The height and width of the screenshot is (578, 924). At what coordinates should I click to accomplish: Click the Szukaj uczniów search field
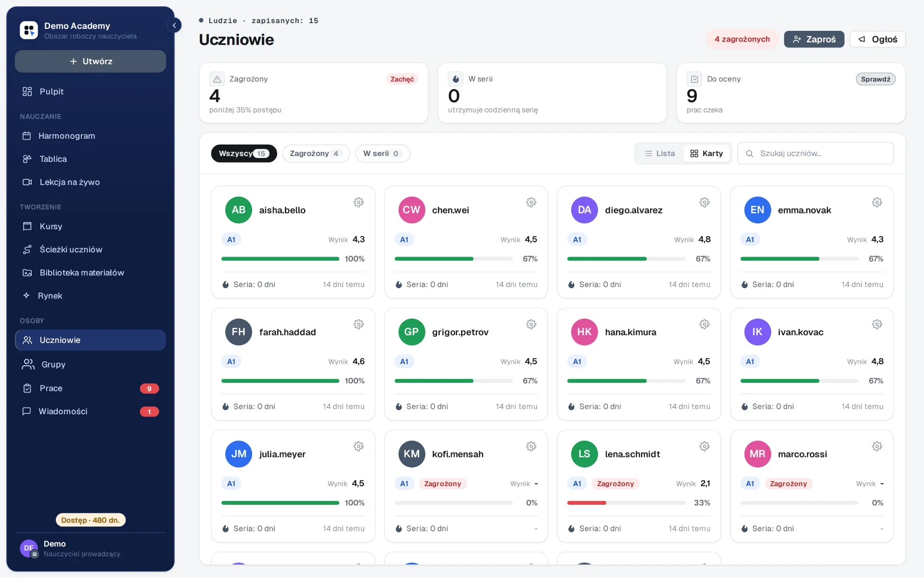[815, 154]
